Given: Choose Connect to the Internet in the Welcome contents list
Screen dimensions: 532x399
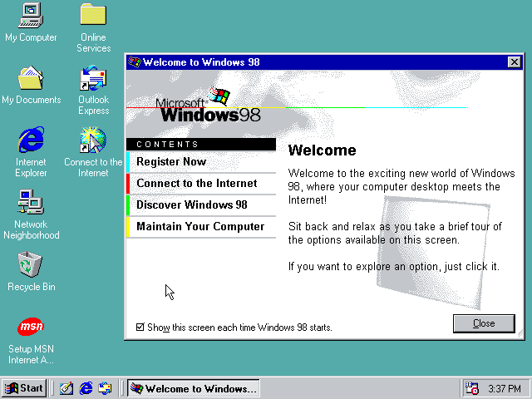Looking at the screenshot, I should pyautogui.click(x=201, y=184).
